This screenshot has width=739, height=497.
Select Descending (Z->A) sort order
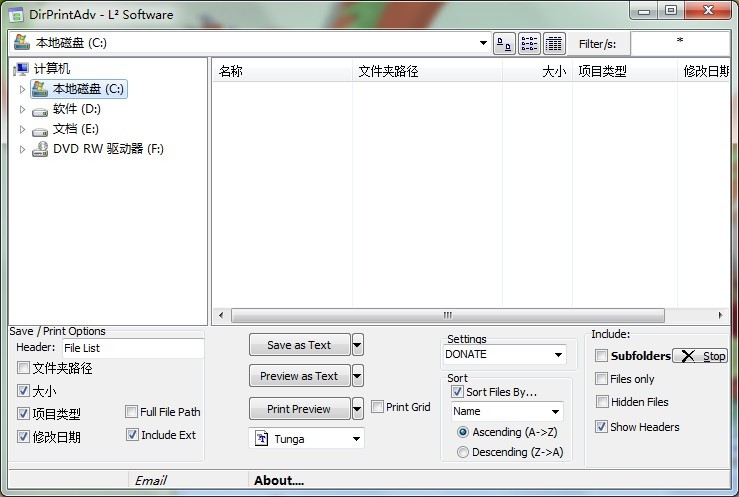click(x=462, y=452)
